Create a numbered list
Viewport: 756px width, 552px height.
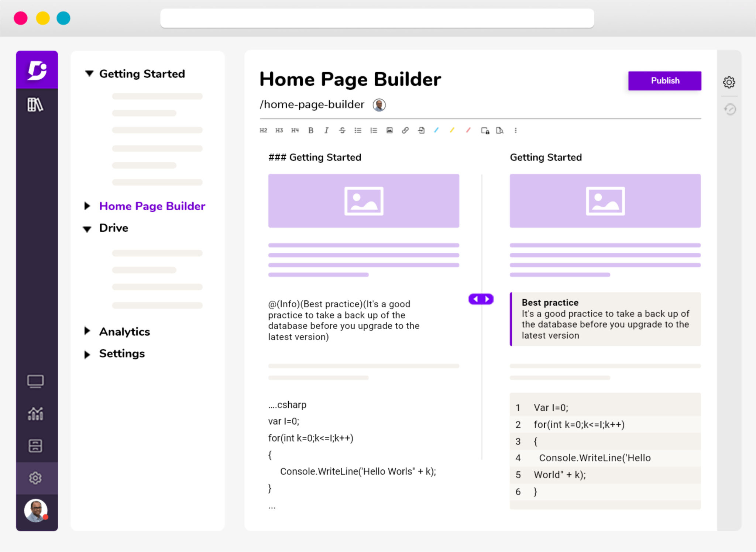[374, 130]
